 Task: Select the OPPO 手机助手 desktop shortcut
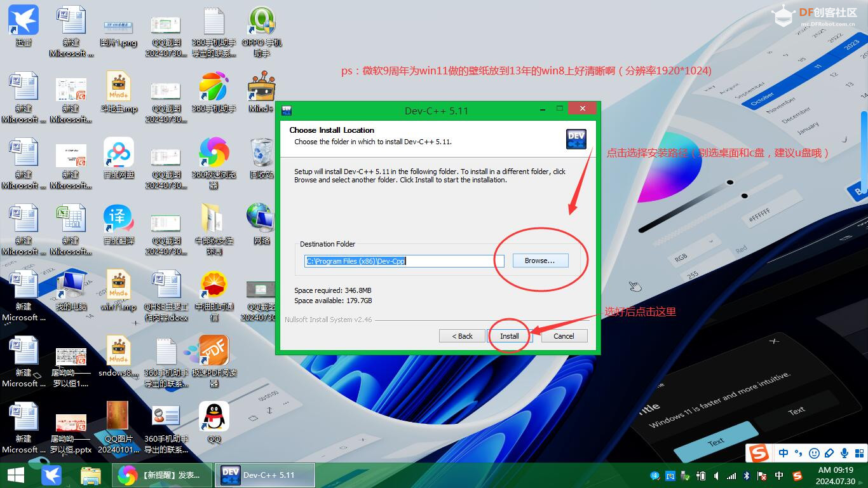coord(262,31)
